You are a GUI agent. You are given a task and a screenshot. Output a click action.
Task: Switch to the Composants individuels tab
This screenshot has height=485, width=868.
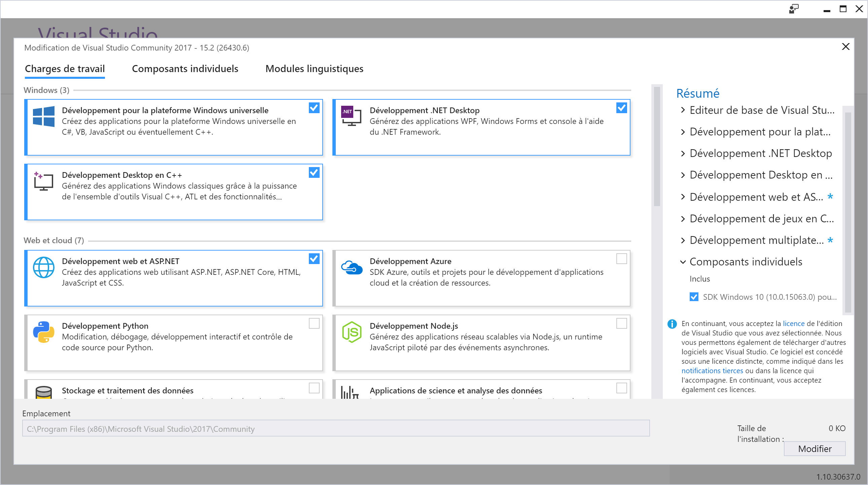(x=185, y=69)
